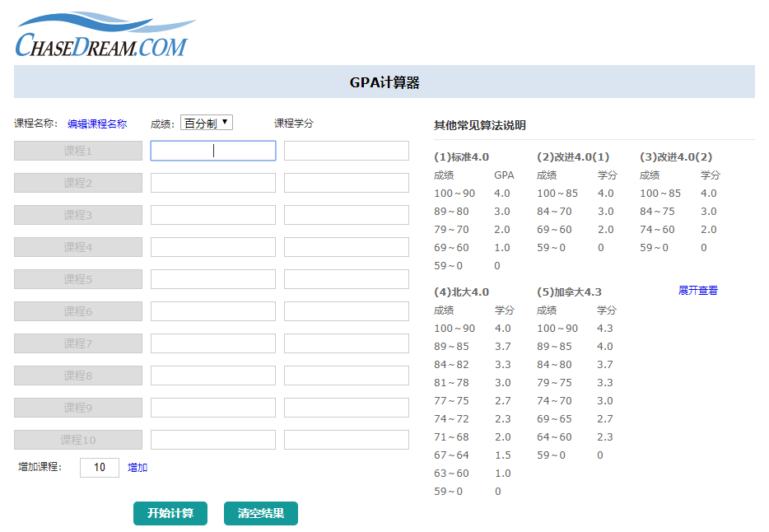Image resolution: width=769 pixels, height=532 pixels.
Task: Click the 其他常见算法说明 heading
Action: pos(478,125)
